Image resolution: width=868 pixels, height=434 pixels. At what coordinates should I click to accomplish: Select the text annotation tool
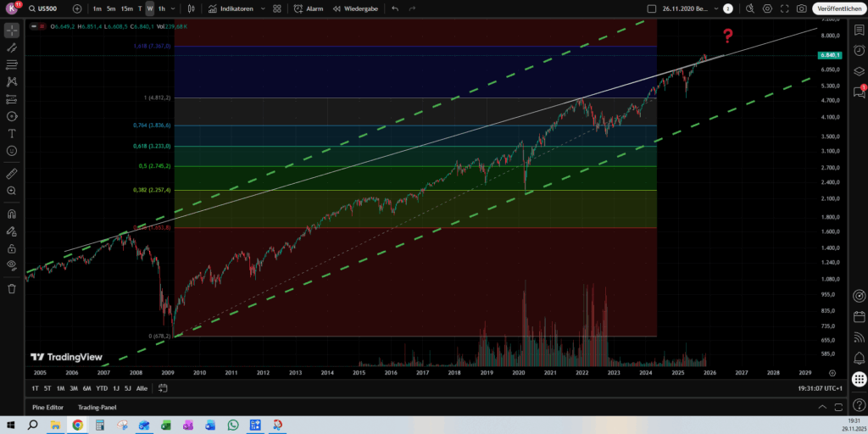click(12, 133)
